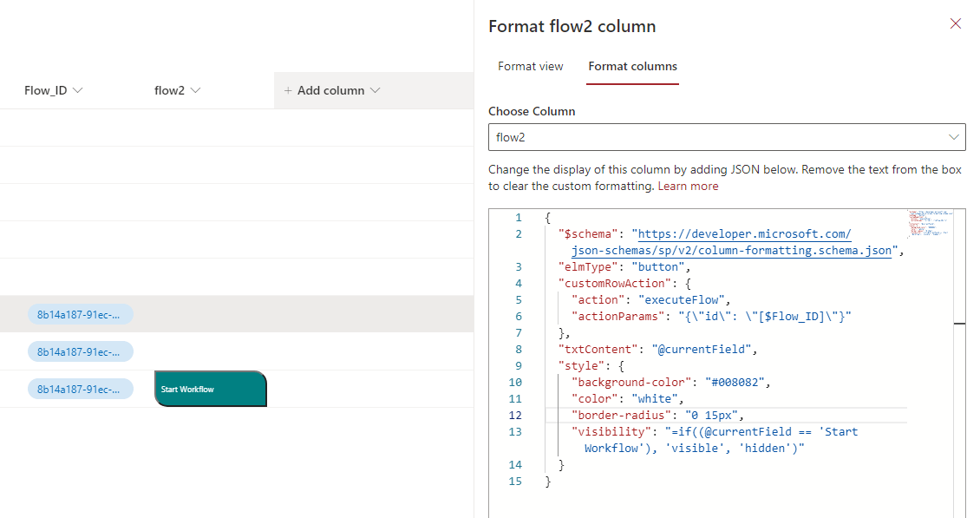Select the Flow_ID pill in the highlighted row
Image resolution: width=980 pixels, height=518 pixels.
coord(80,315)
